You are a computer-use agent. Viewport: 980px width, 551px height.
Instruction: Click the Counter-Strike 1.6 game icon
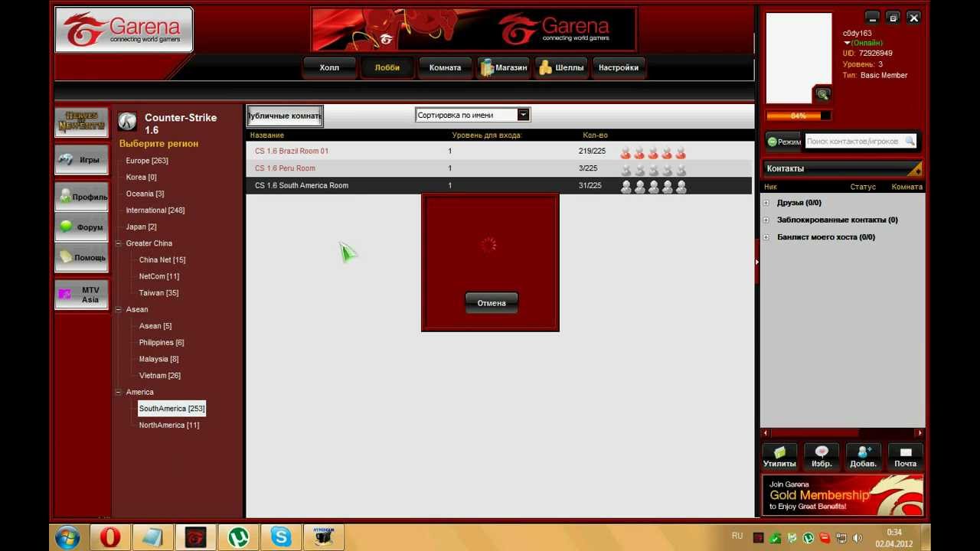point(127,122)
